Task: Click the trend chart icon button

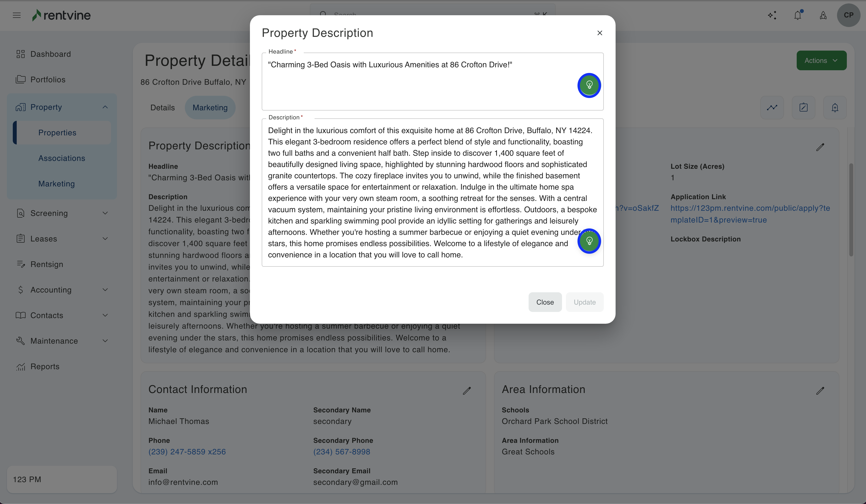Action: click(x=772, y=108)
